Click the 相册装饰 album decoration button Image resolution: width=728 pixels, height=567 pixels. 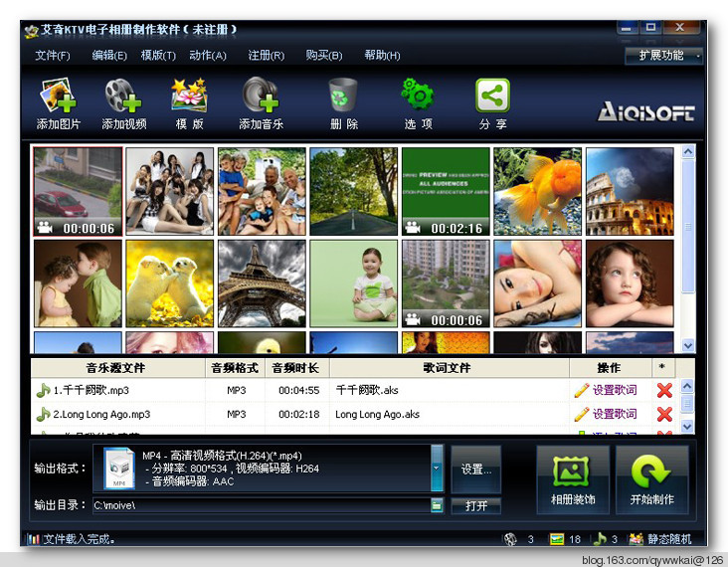tap(573, 480)
